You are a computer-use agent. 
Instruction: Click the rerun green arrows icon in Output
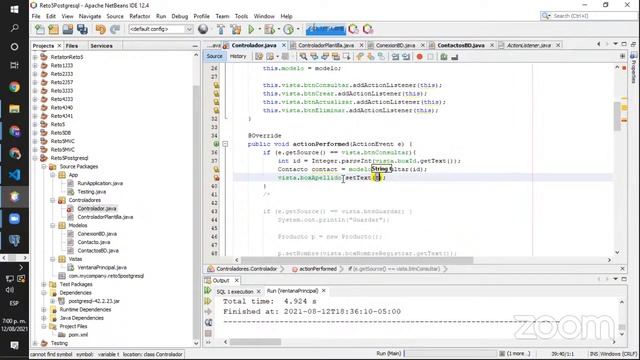point(208,291)
